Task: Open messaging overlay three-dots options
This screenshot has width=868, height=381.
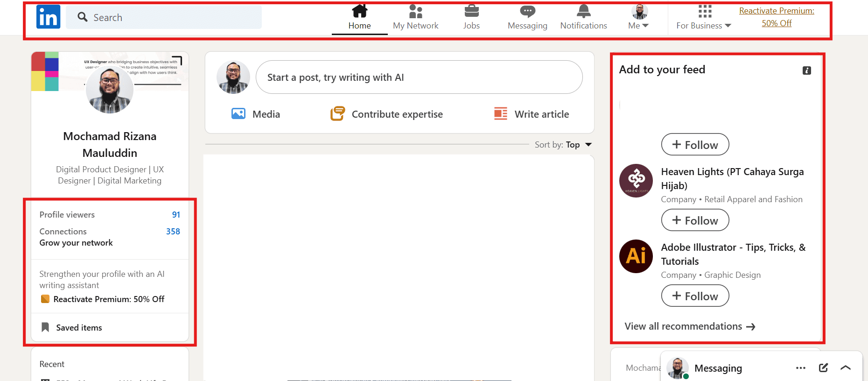Action: point(801,368)
